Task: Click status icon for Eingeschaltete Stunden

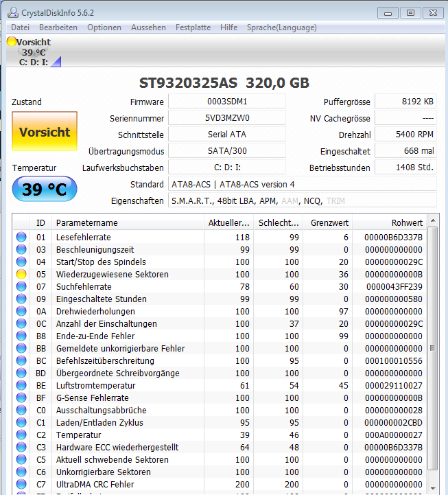Action: (21, 299)
